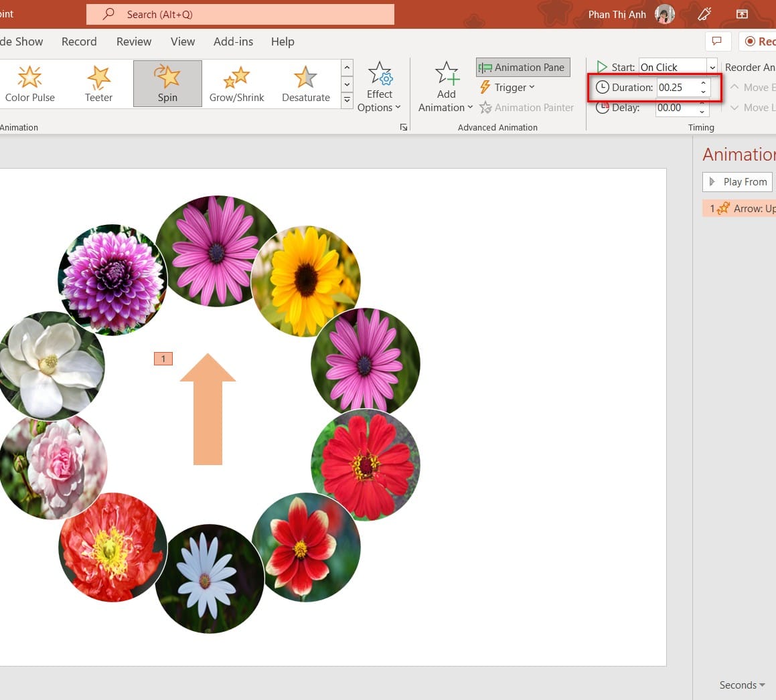Click the Duration input field
776x700 pixels.
point(676,88)
